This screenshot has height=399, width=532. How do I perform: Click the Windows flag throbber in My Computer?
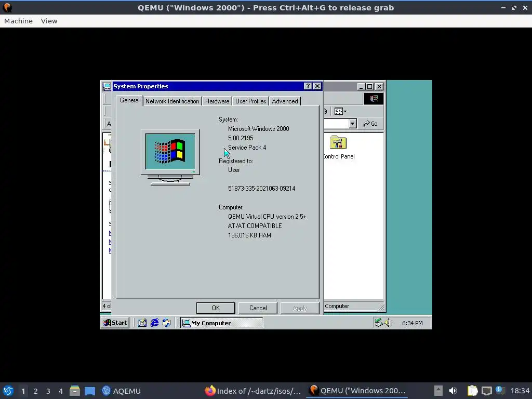tap(374, 99)
